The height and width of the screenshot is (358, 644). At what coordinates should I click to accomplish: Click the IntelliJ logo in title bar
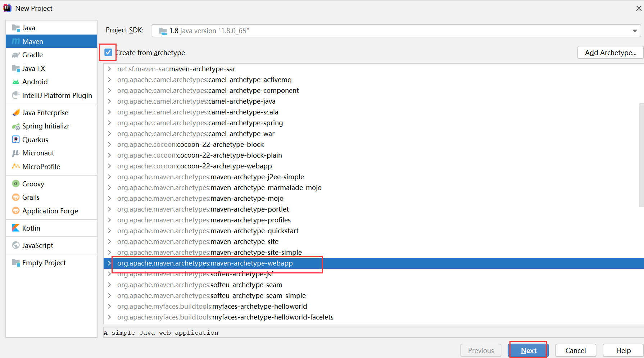(x=7, y=8)
